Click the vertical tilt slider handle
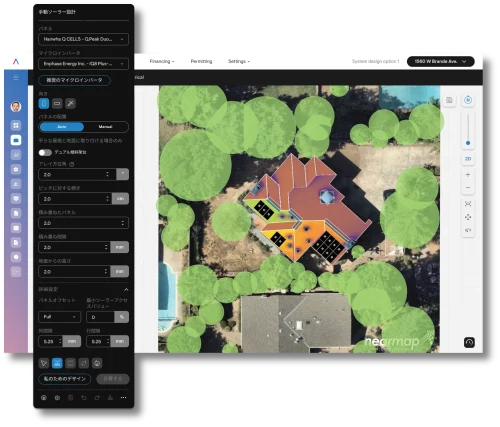The height and width of the screenshot is (427, 500). click(468, 143)
